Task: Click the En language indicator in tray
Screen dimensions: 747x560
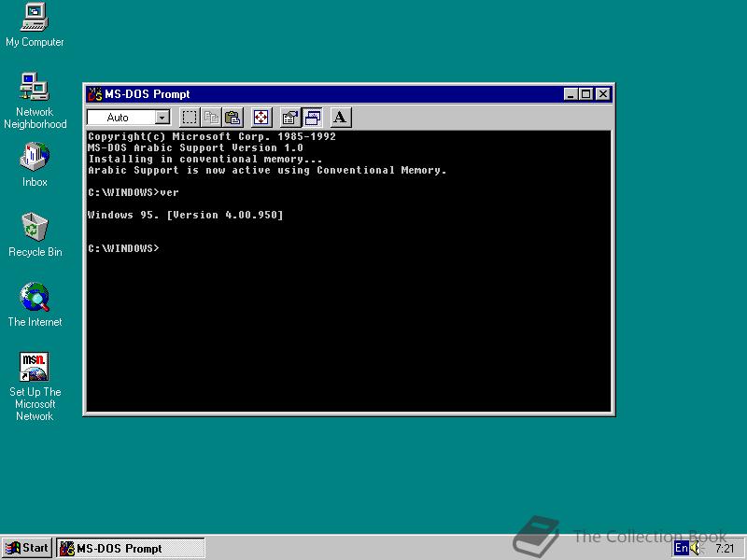Action: pyautogui.click(x=682, y=548)
